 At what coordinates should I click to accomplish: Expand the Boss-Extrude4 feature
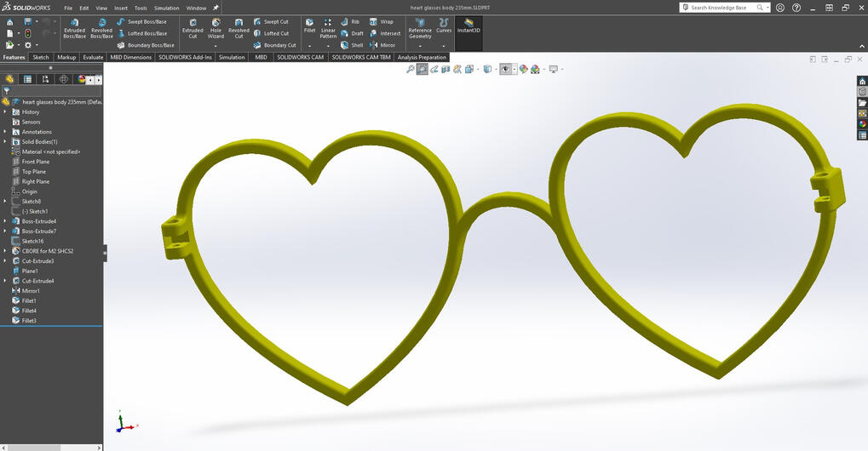click(x=5, y=221)
